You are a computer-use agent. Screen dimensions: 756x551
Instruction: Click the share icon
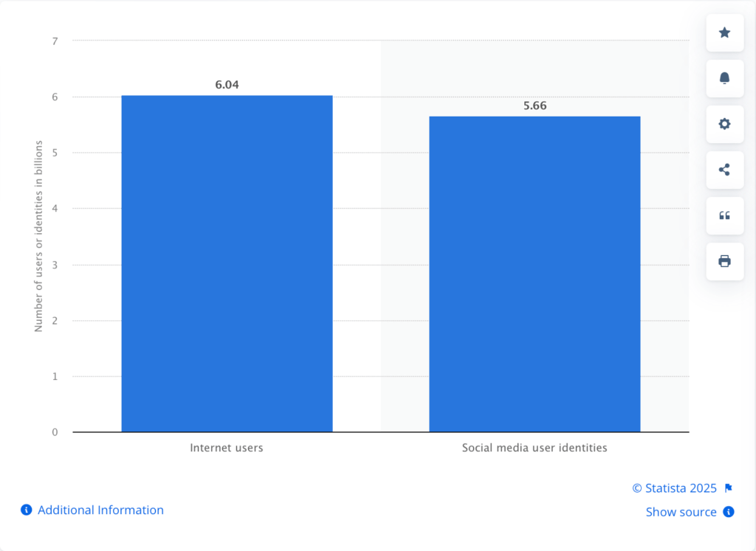[x=724, y=170]
